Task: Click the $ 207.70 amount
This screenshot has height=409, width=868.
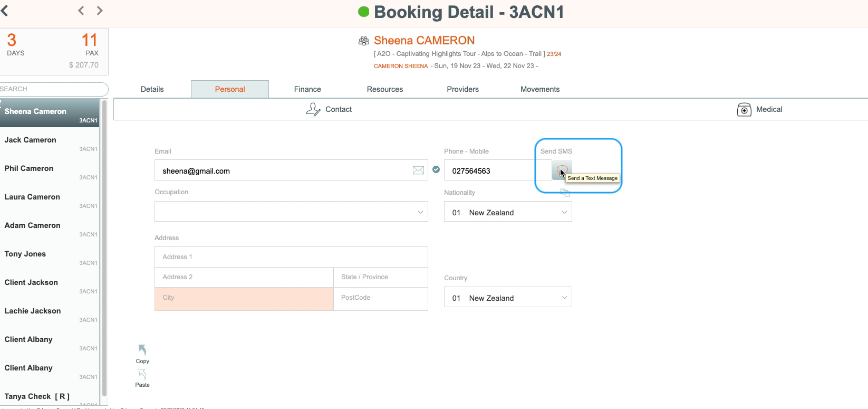Action: (x=84, y=65)
